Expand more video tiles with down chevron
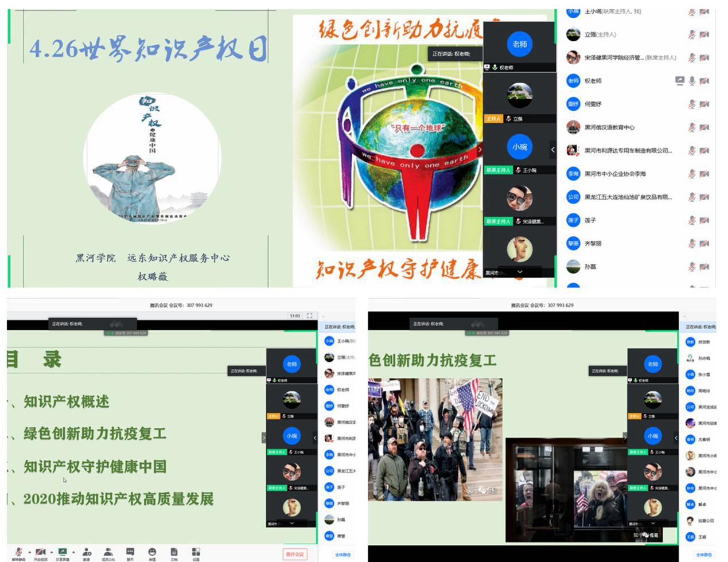 520,272
